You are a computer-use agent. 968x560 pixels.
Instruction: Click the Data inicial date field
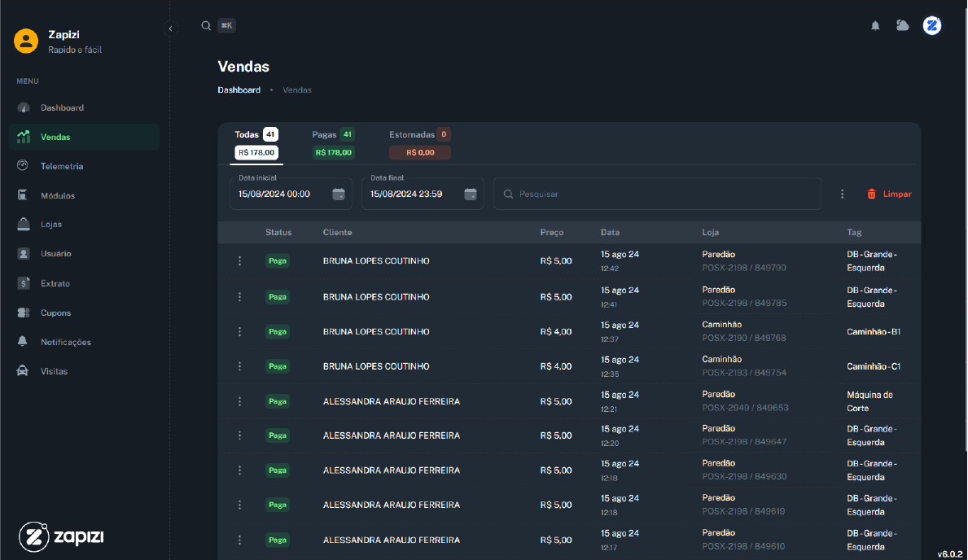point(291,194)
